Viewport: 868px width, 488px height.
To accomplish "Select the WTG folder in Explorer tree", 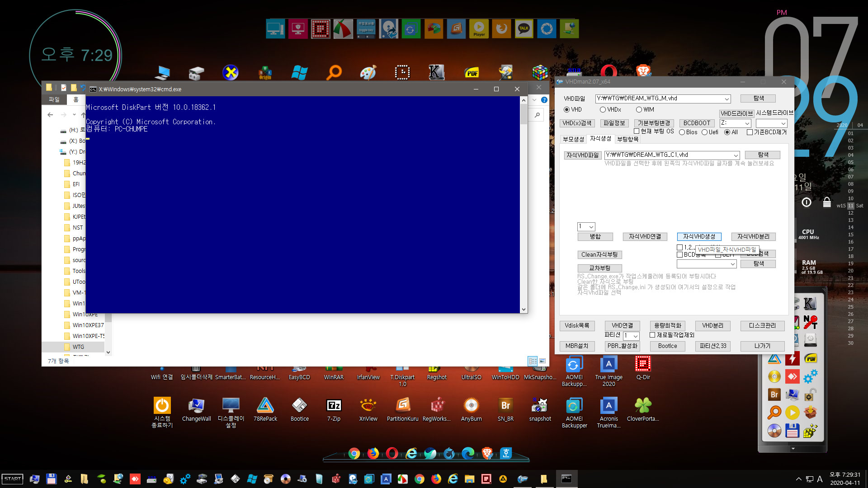I will [78, 347].
